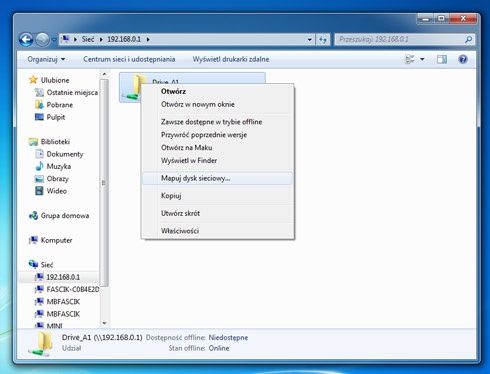This screenshot has height=374, width=490.
Task: Choose Otwórz na Maku
Action: 217,148
